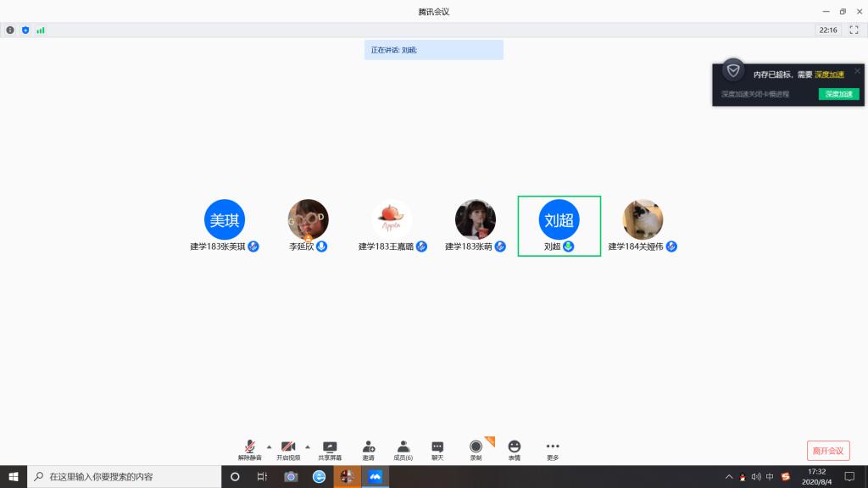
Task: Check network signal strength icon
Action: [41, 30]
